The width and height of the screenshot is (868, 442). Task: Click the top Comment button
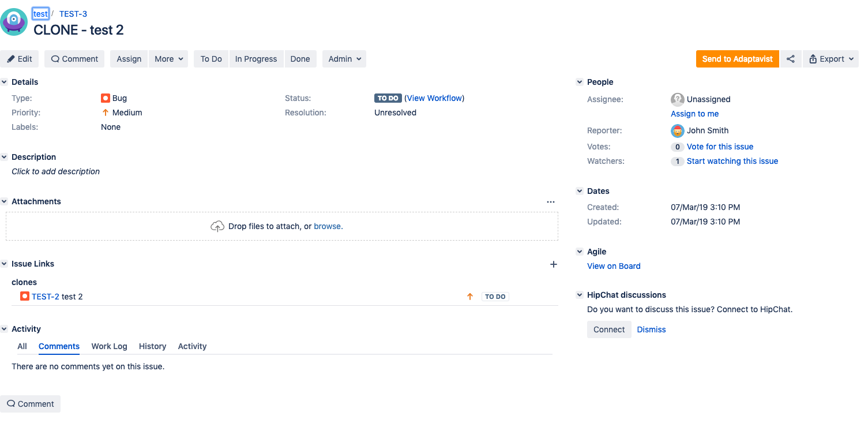tap(74, 59)
